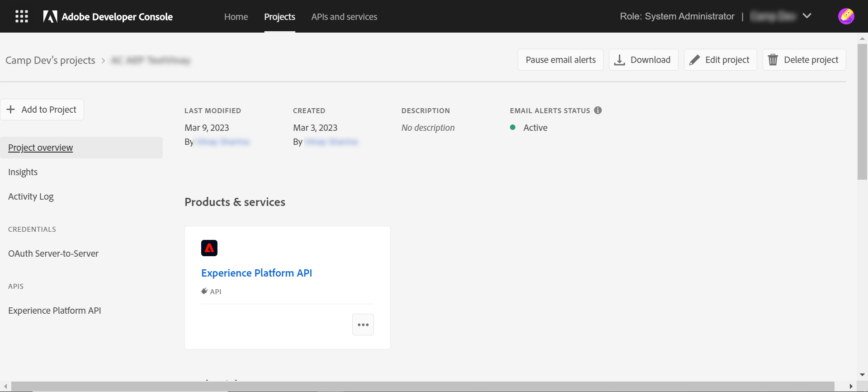Expand the organization switcher chevron

[x=807, y=16]
